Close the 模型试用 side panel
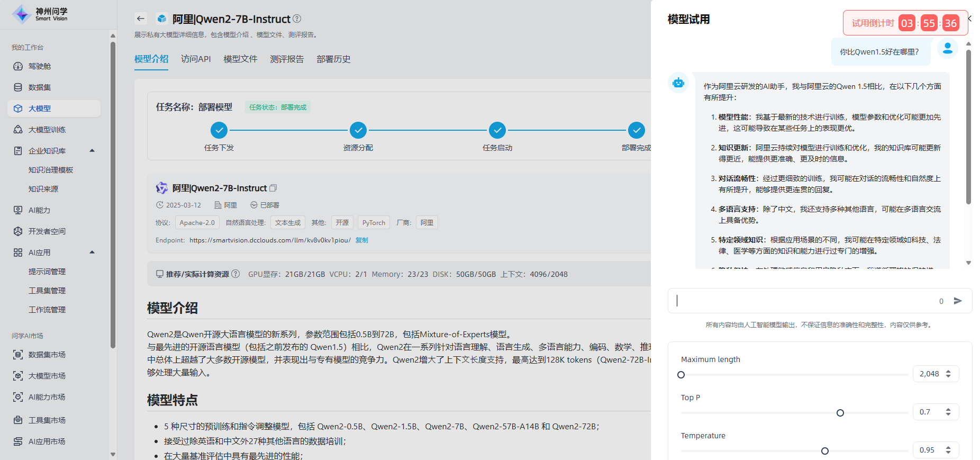980x460 pixels. [x=970, y=19]
